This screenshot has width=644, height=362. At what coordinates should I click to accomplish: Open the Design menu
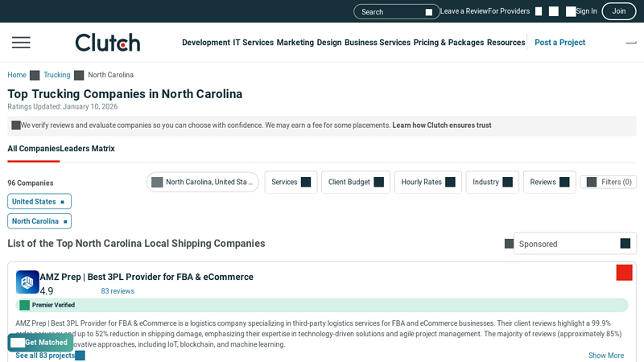tap(329, 43)
